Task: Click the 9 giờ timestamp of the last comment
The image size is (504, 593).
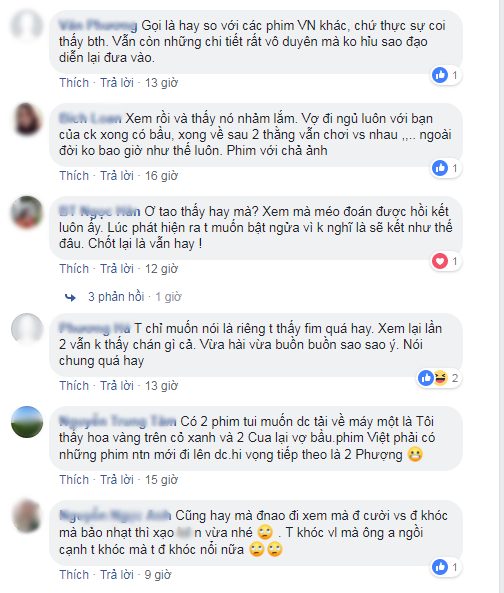Action: point(158,574)
